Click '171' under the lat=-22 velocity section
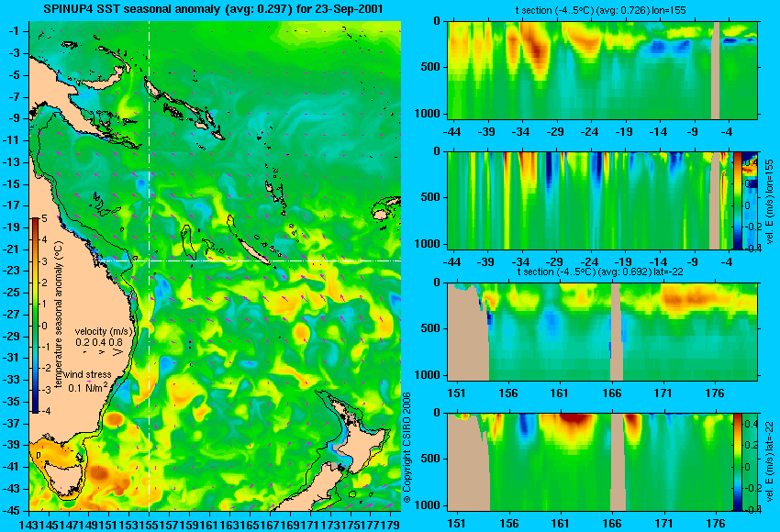The image size is (780, 532). (663, 524)
